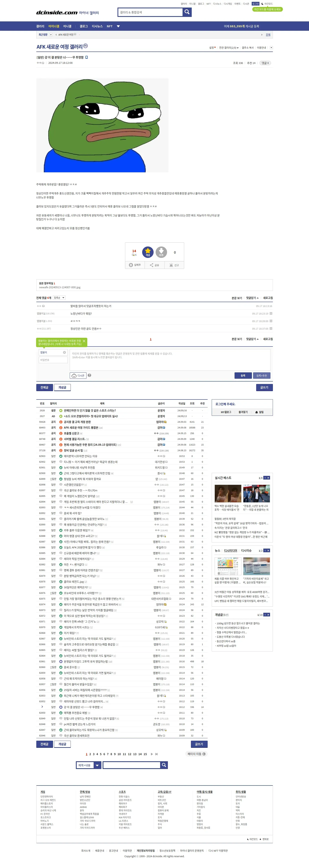Expand the nav bar more dropdown arrow

(118, 26)
